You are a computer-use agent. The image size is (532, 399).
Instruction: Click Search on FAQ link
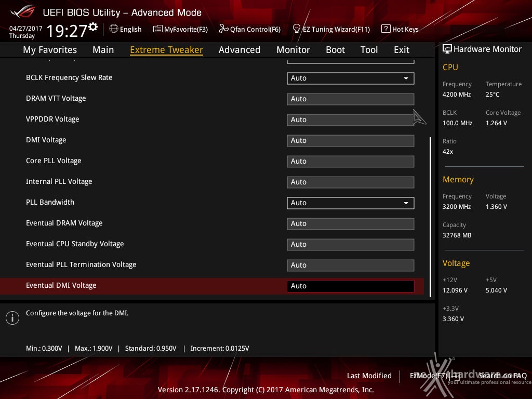click(x=502, y=376)
